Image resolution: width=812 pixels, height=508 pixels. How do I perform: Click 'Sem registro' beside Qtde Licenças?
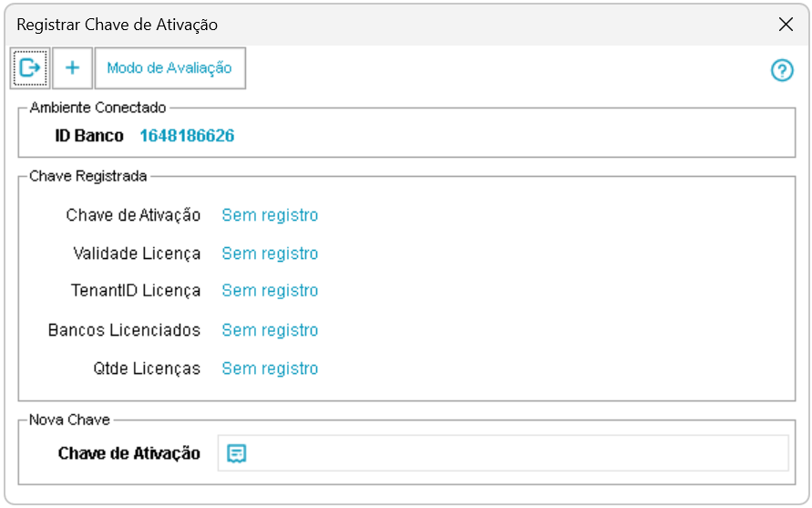(x=270, y=368)
